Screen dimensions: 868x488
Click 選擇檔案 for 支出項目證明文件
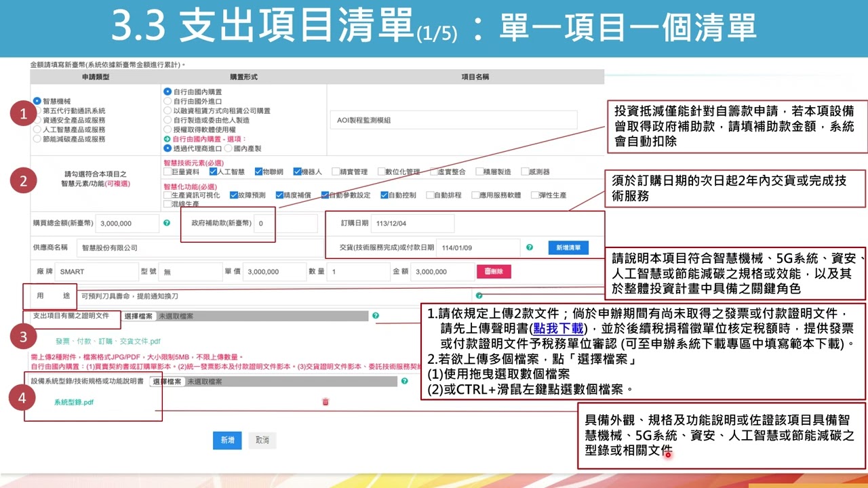coord(140,316)
